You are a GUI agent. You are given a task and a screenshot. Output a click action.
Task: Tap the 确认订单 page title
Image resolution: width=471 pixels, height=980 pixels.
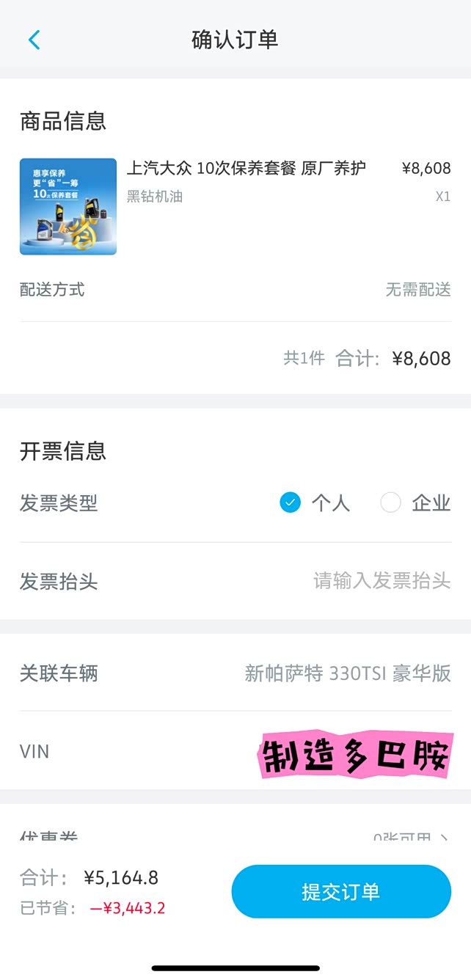pos(235,40)
